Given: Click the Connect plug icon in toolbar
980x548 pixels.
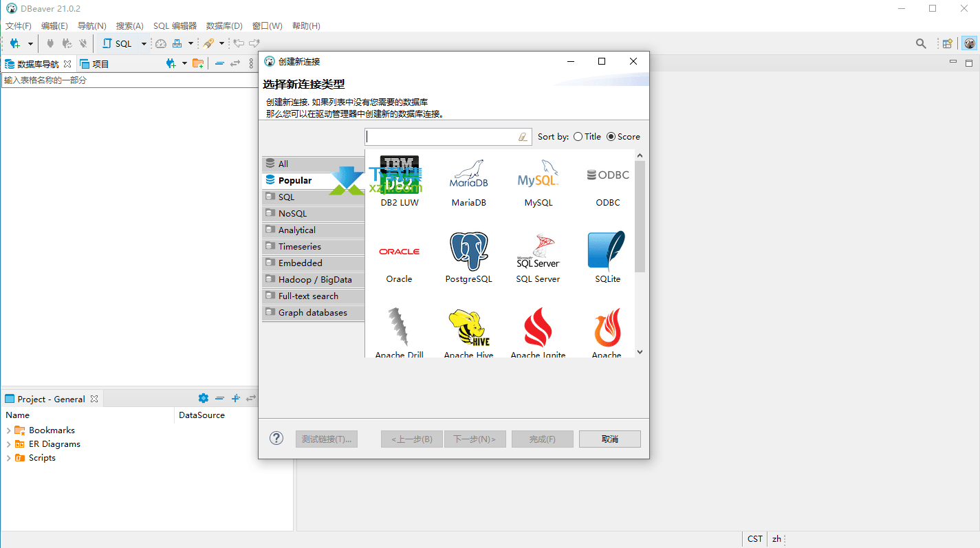Looking at the screenshot, I should [x=50, y=43].
